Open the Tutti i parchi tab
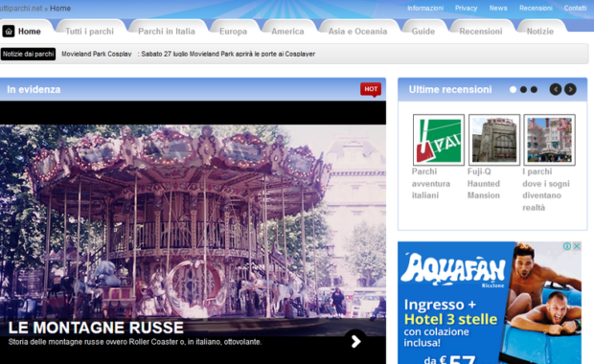The image size is (594, 364). tap(89, 32)
